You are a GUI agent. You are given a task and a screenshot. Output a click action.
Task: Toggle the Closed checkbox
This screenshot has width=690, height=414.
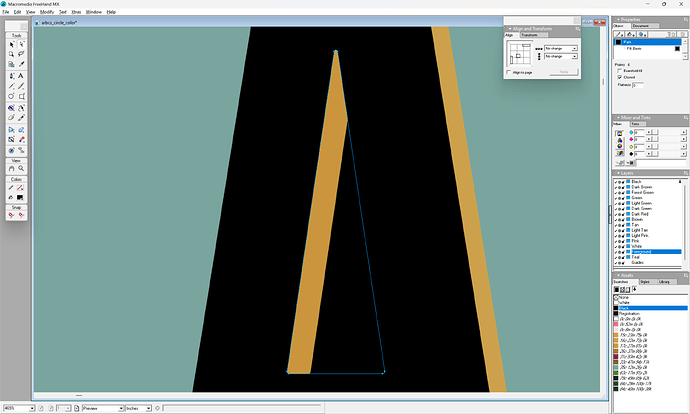(619, 77)
